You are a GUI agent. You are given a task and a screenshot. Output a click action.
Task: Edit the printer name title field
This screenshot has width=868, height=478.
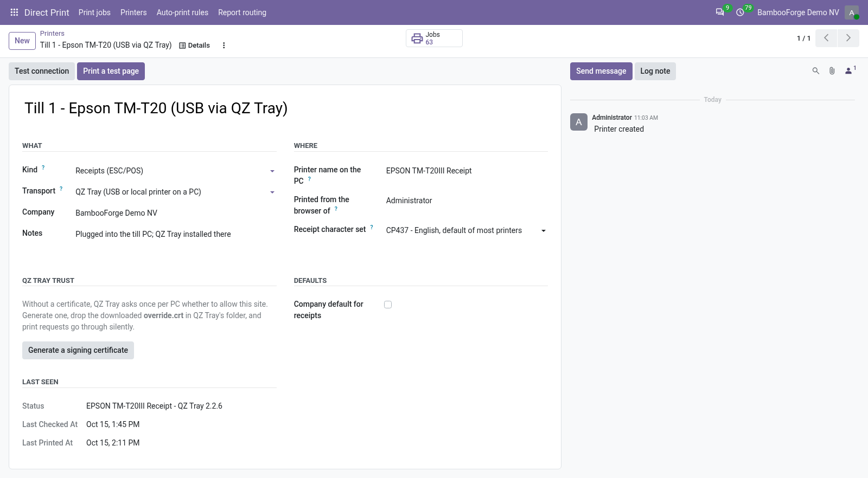click(x=285, y=108)
